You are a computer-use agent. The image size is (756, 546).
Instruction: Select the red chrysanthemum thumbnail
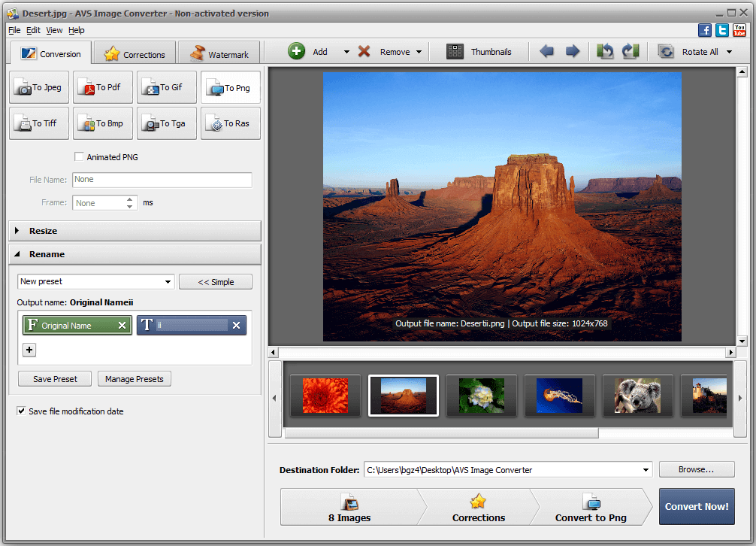(x=325, y=396)
